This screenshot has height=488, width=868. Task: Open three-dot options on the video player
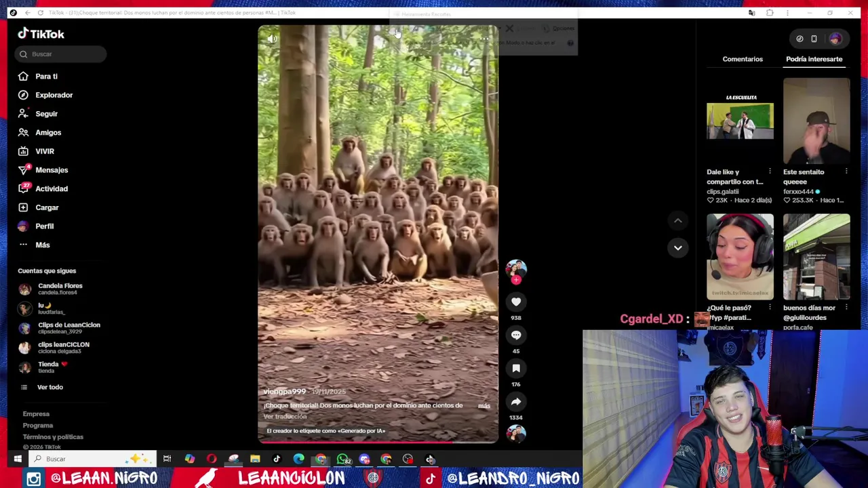[x=485, y=39]
